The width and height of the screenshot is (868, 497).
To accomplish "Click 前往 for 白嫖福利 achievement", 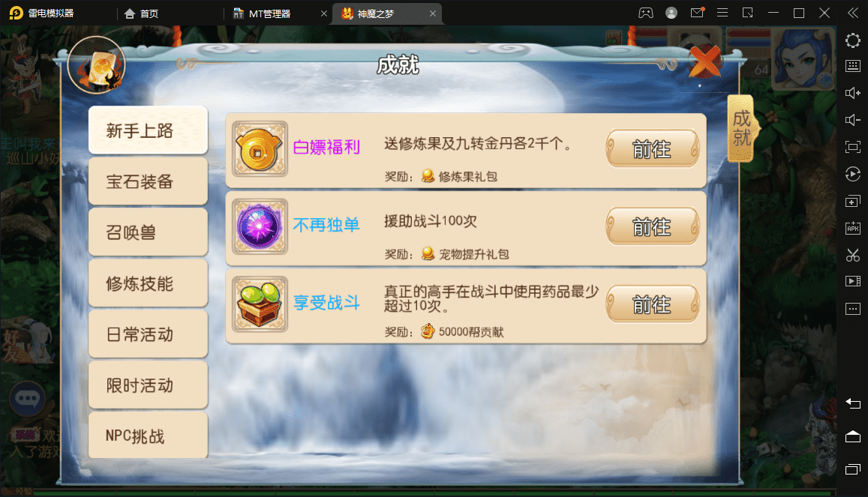I will click(x=652, y=149).
